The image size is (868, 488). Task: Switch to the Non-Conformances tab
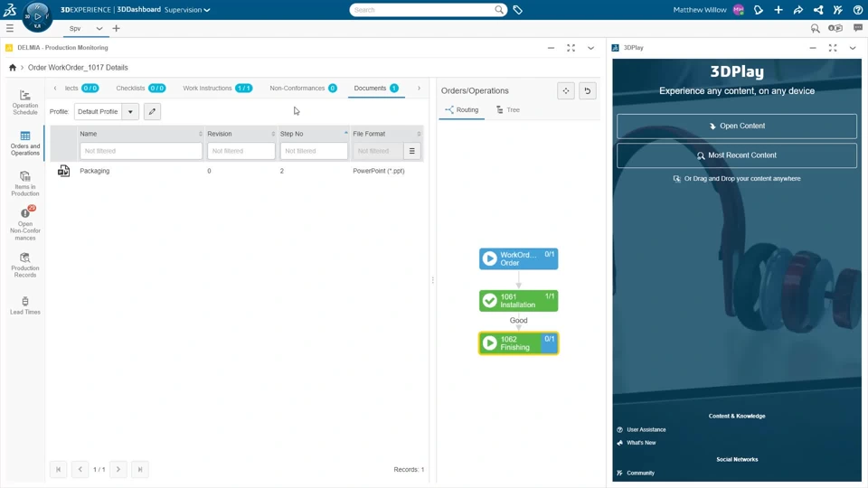[303, 88]
